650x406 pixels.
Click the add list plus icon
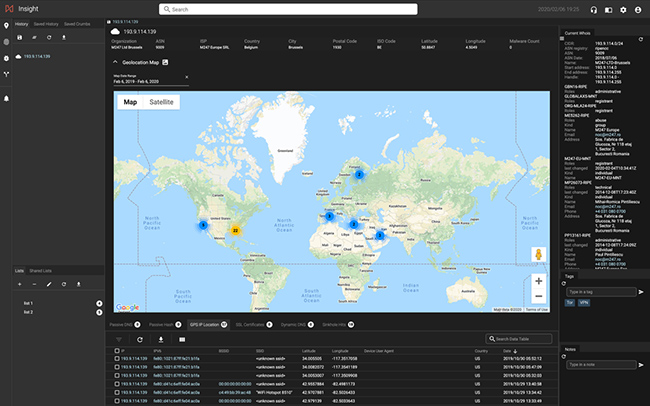pos(20,285)
